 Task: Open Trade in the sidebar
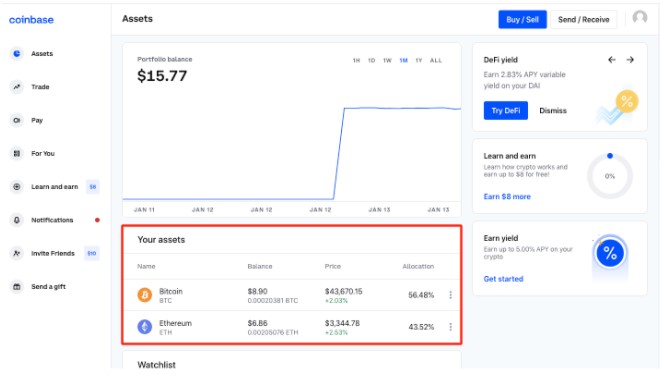(x=40, y=87)
